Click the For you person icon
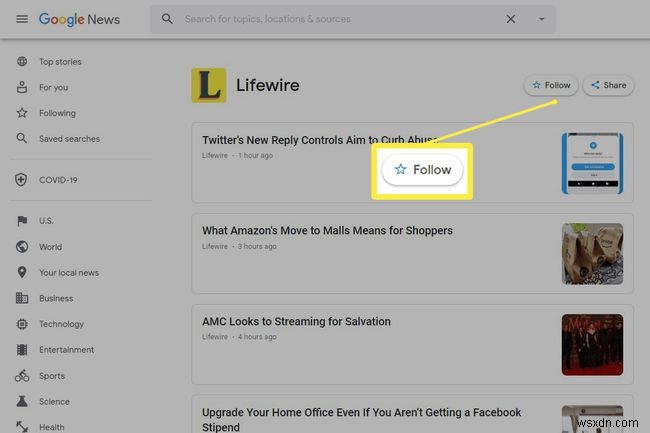Viewport: 650px width, 433px height. 22,87
